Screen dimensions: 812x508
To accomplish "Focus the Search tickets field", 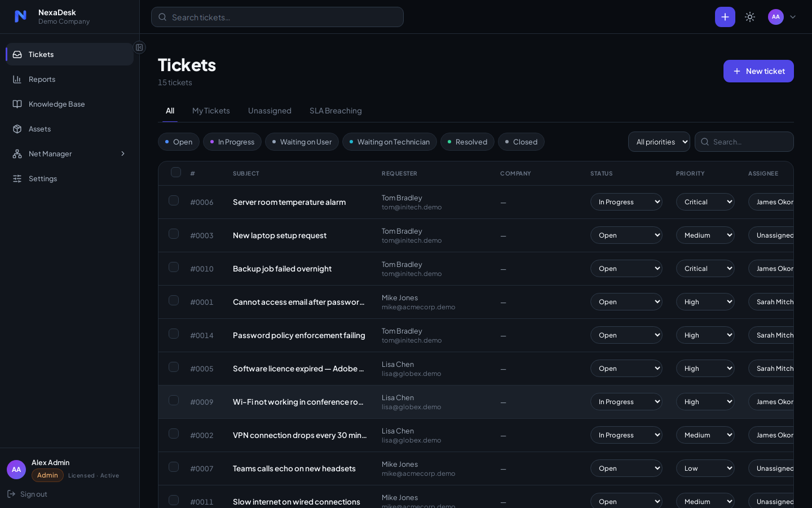I will pos(277,17).
